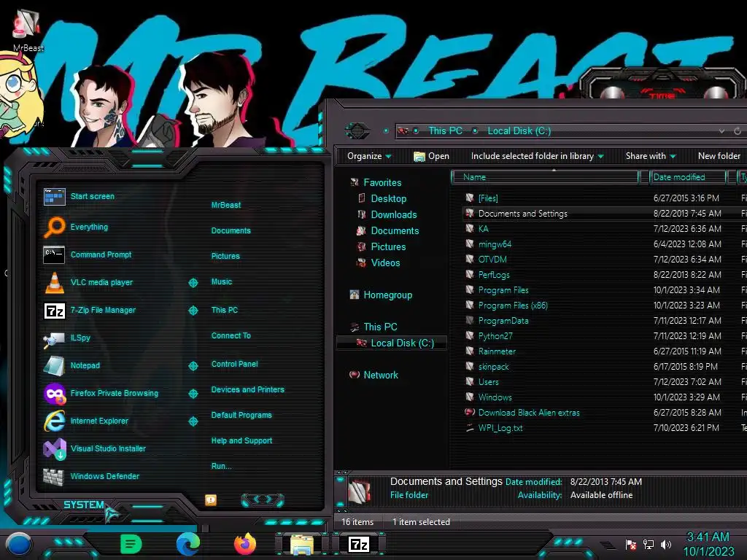Viewport: 747px width, 560px height.
Task: Open Action Center flag tray icon
Action: click(631, 544)
